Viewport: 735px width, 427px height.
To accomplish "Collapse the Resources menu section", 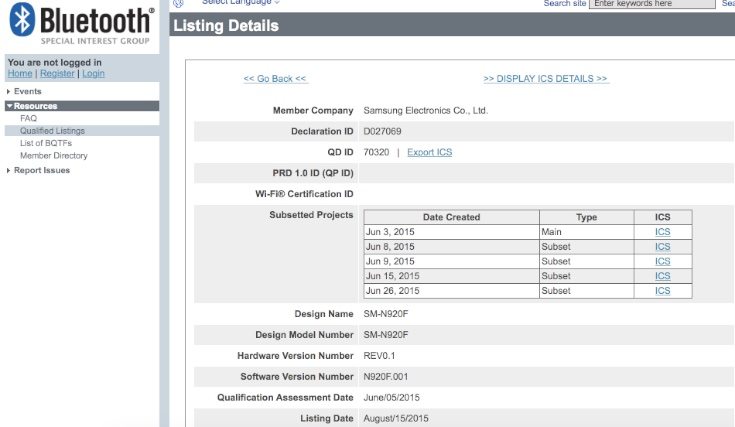I will pos(82,106).
